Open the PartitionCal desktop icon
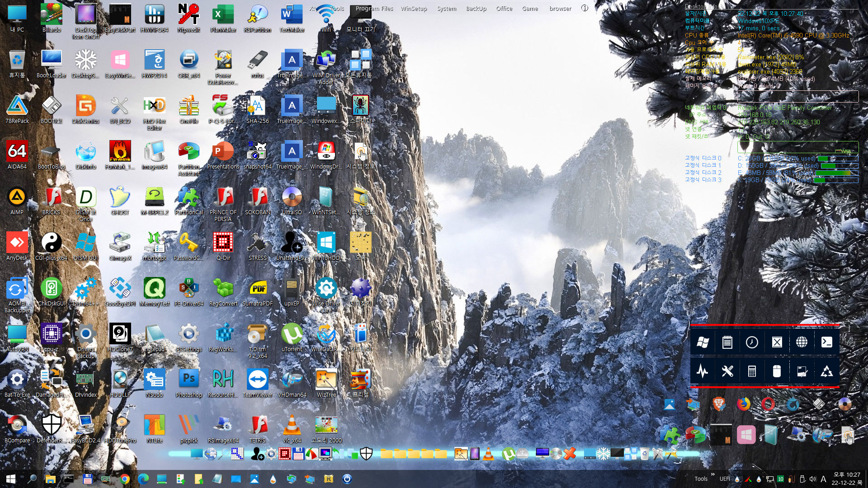Screen dimensions: 868x488 click(189, 201)
